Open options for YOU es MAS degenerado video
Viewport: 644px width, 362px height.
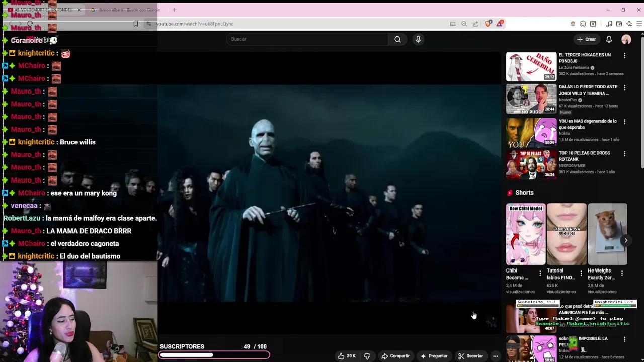(624, 122)
